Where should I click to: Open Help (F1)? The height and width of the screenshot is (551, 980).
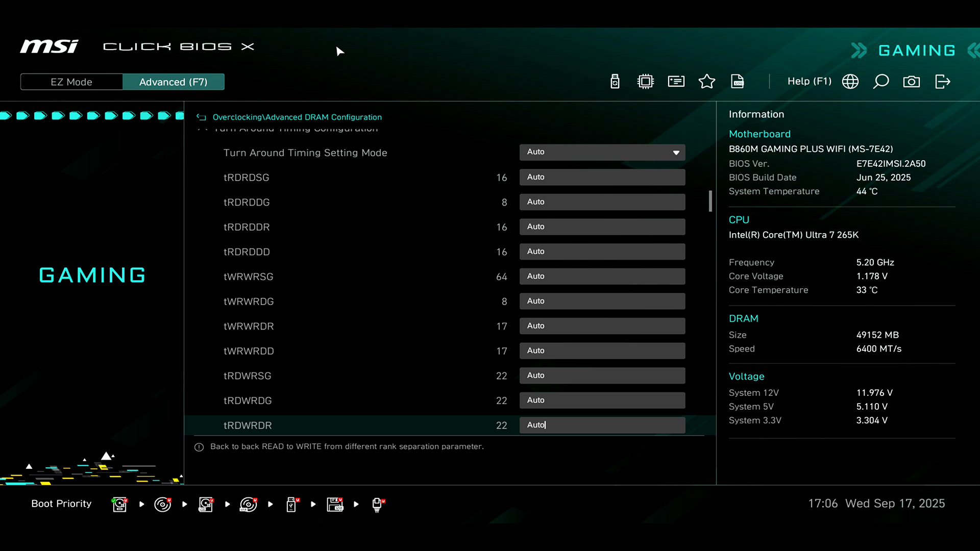pos(809,82)
